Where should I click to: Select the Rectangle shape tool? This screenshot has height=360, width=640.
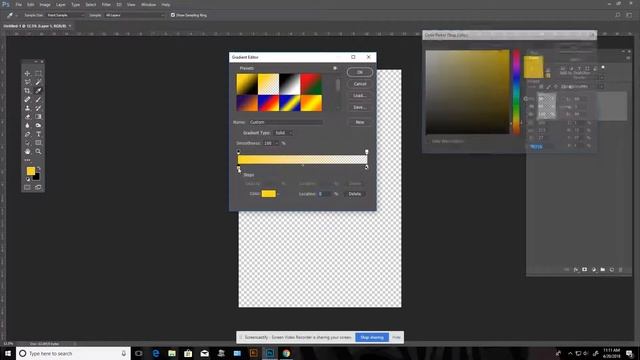click(x=38, y=143)
